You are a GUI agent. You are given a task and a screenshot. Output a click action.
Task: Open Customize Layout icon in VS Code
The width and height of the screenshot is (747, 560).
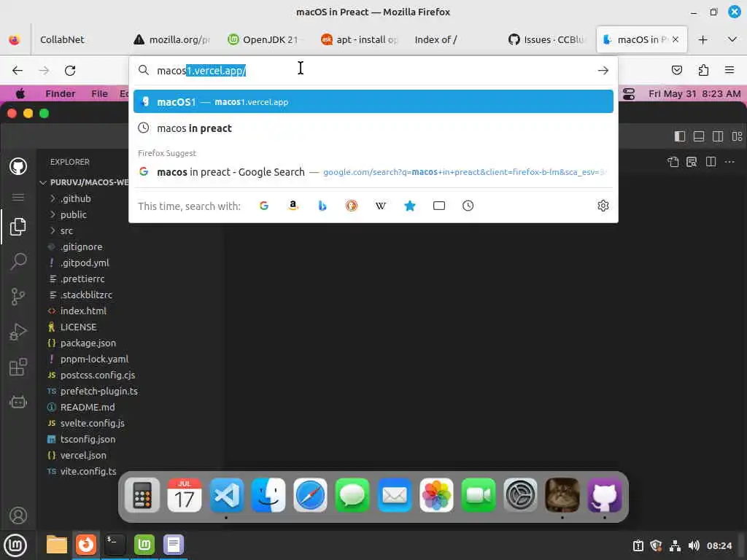tap(737, 136)
